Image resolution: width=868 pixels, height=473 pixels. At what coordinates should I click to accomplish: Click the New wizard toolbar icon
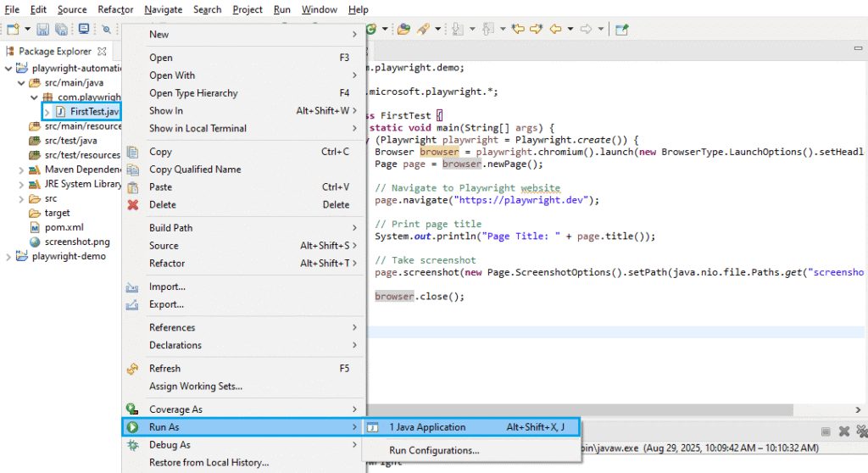tap(13, 29)
